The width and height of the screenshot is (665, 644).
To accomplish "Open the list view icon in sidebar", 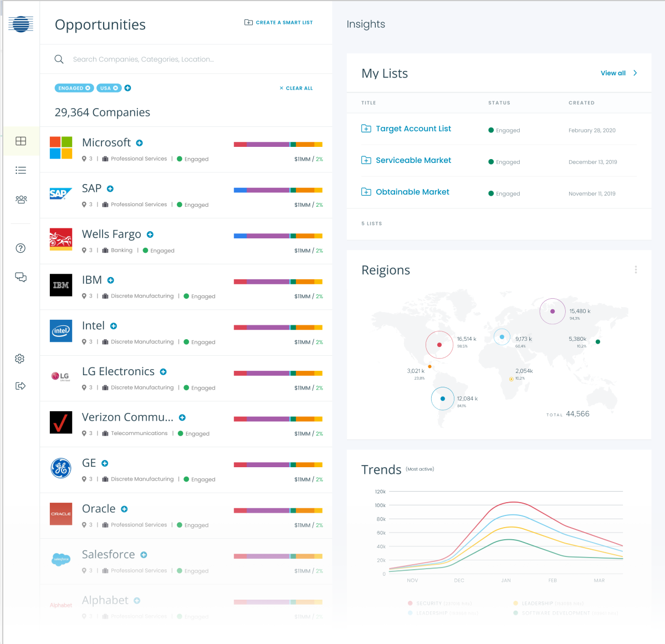I will [21, 170].
